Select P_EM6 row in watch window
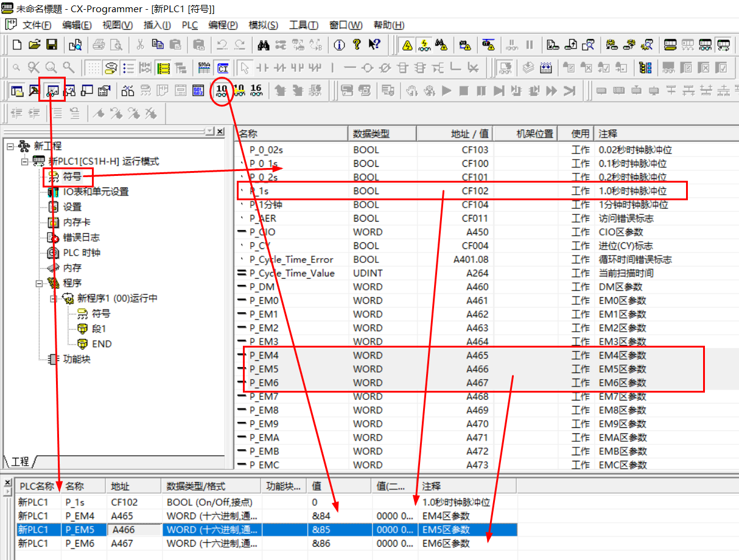The width and height of the screenshot is (739, 560). tap(266, 543)
